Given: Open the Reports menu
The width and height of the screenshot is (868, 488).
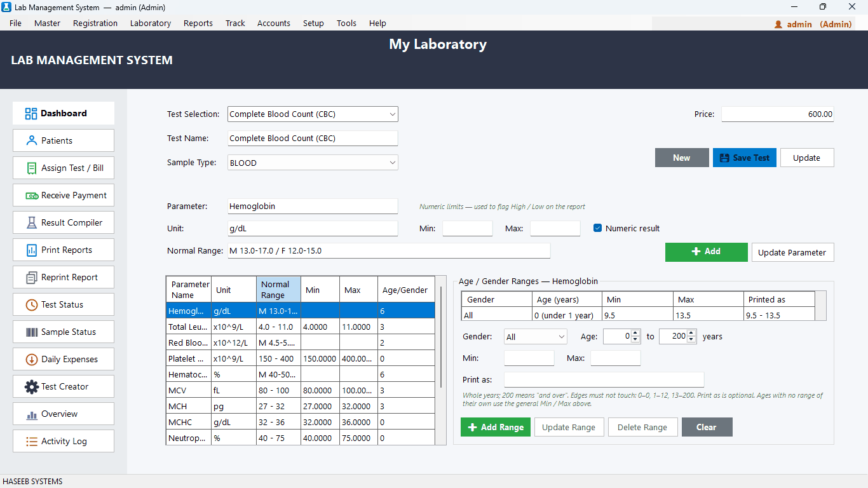Looking at the screenshot, I should pos(198,23).
